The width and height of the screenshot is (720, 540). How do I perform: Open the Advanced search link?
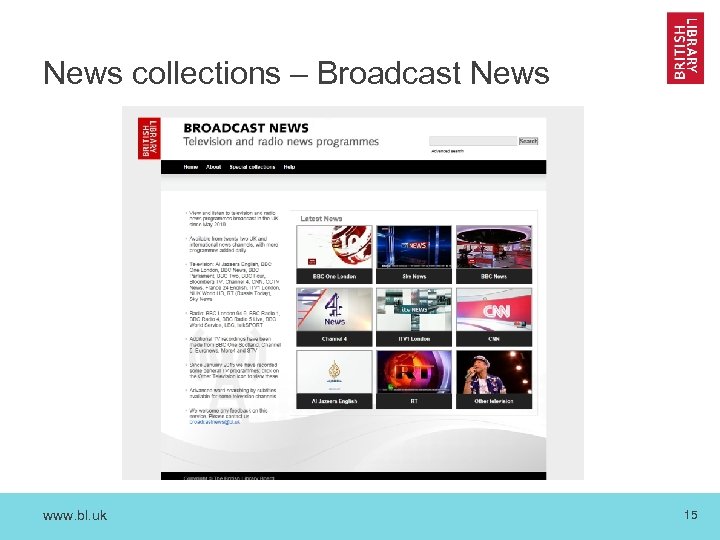pos(447,151)
